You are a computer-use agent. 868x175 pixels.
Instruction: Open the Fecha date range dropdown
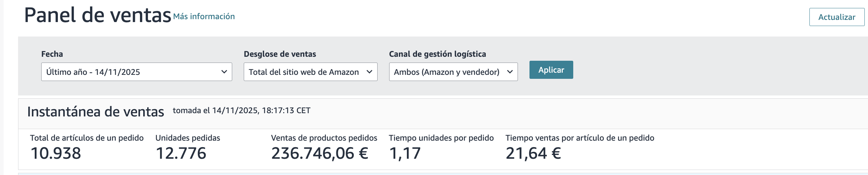click(x=136, y=72)
